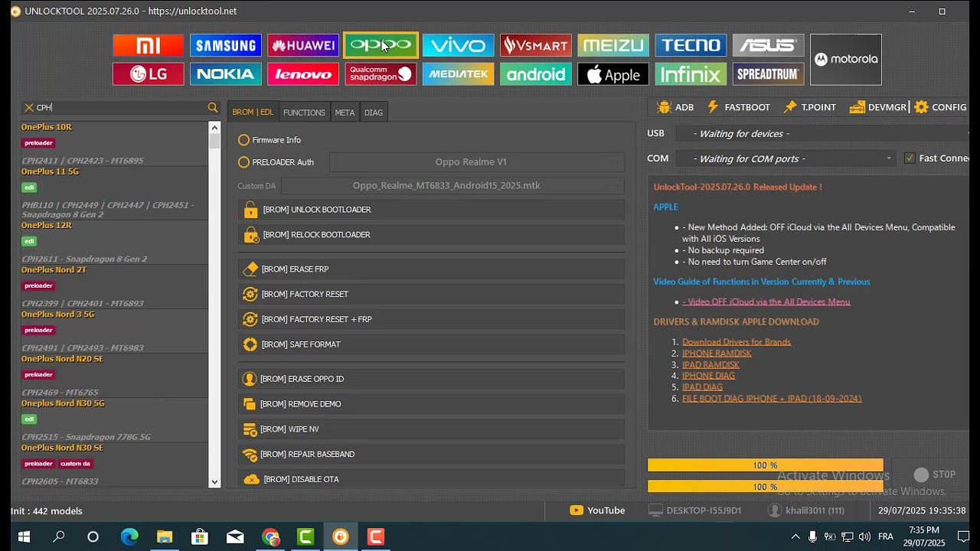
Task: Click the lower 100% progress bar
Action: point(766,486)
